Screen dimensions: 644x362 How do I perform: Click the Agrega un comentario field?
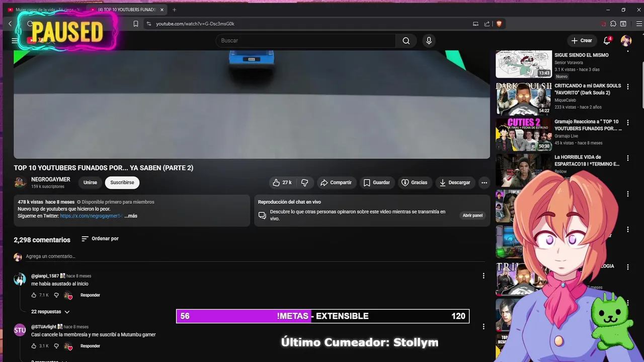[256, 256]
